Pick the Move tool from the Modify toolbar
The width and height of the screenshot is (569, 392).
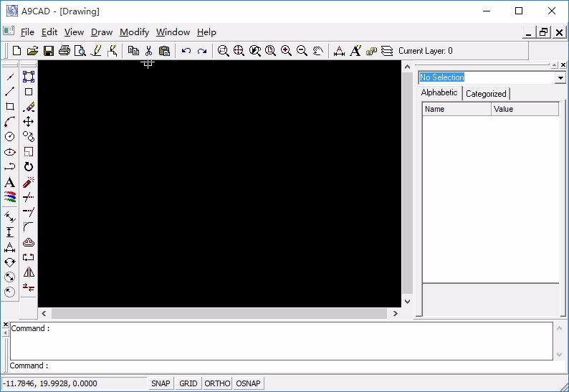(x=28, y=122)
